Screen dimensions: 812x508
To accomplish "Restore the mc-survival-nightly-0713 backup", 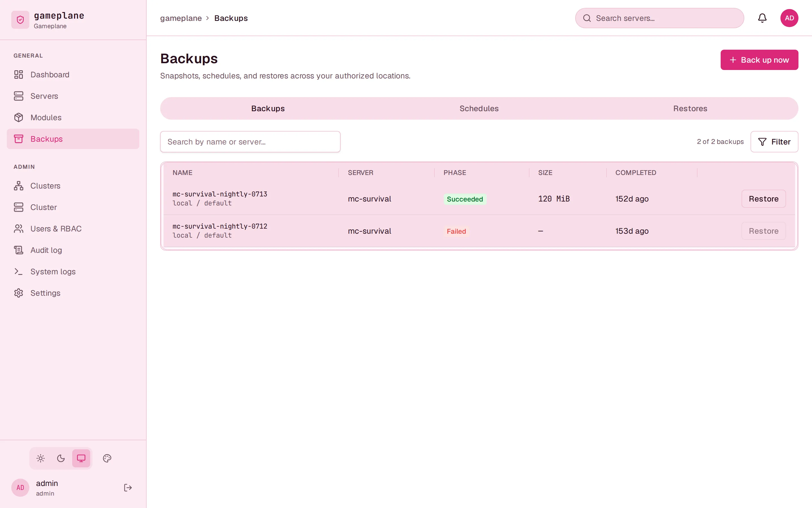I will [x=763, y=199].
